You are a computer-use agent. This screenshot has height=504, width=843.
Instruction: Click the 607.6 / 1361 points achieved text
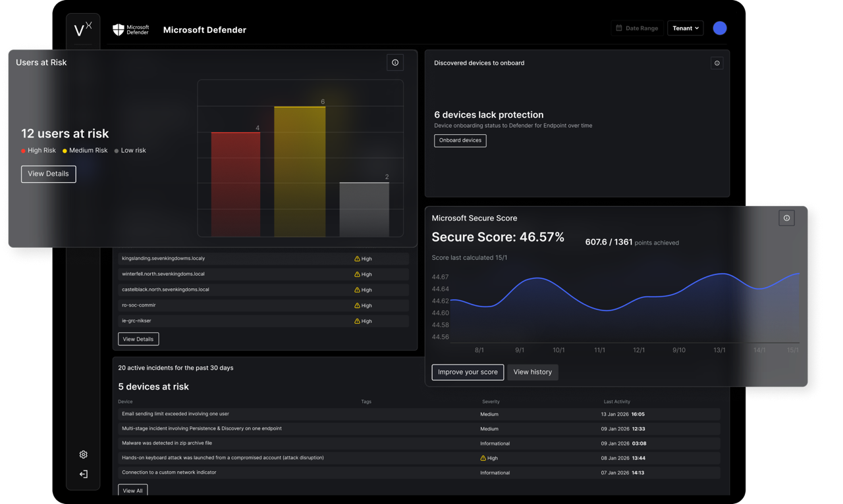pyautogui.click(x=632, y=242)
